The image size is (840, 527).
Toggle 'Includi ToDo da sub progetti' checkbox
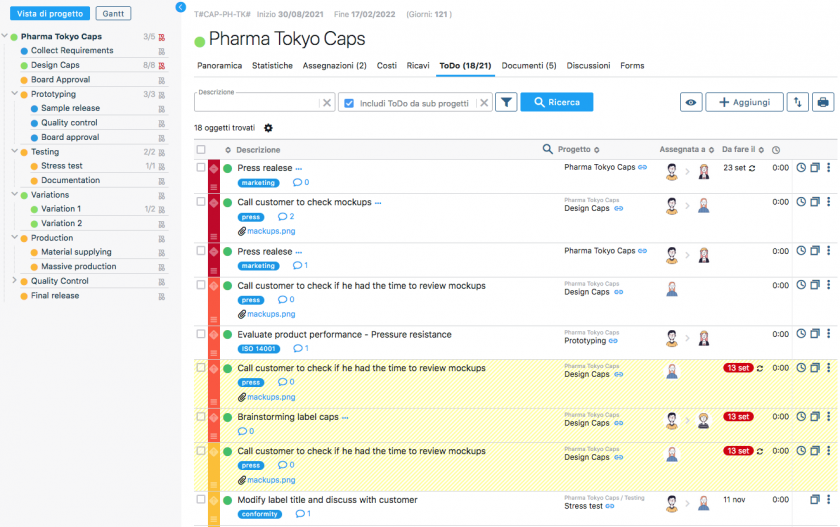pyautogui.click(x=348, y=103)
